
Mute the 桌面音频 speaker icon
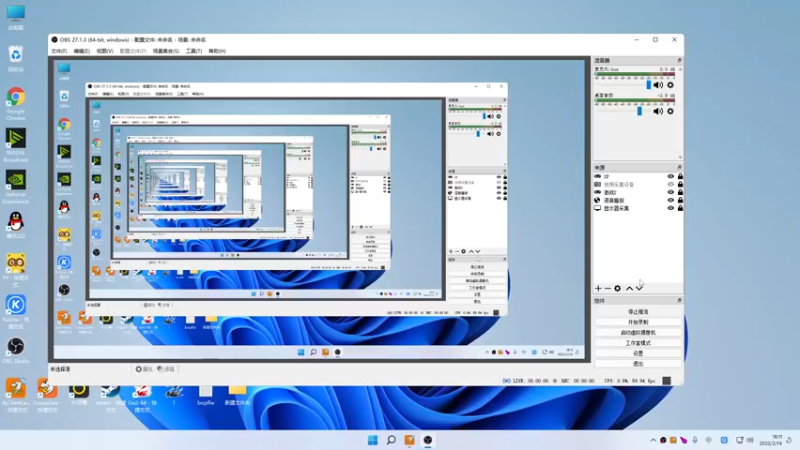point(658,111)
